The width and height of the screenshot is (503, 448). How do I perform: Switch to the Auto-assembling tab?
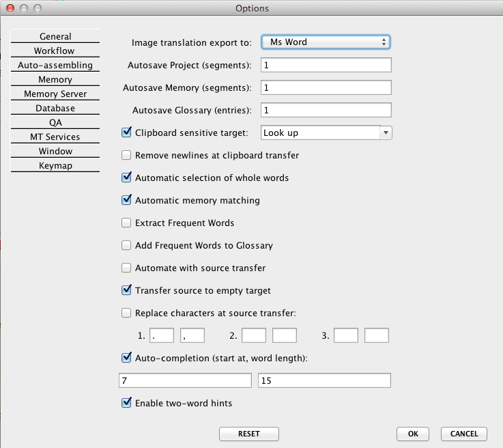pos(55,66)
